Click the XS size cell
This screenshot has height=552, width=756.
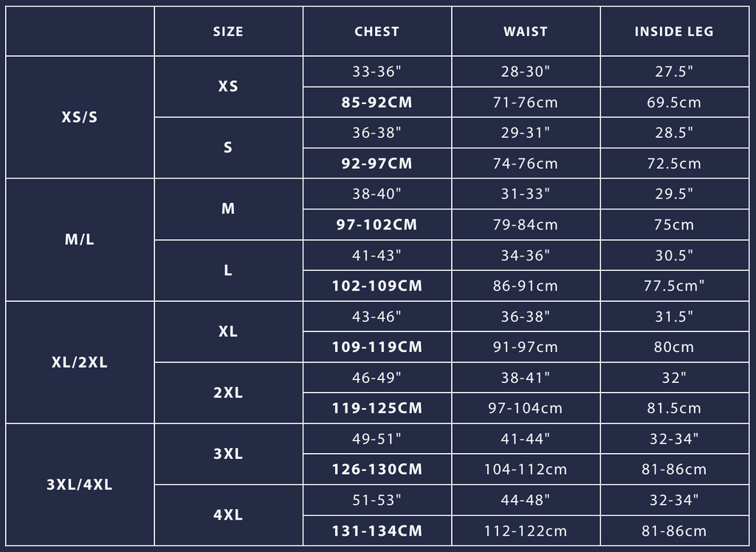pyautogui.click(x=228, y=86)
